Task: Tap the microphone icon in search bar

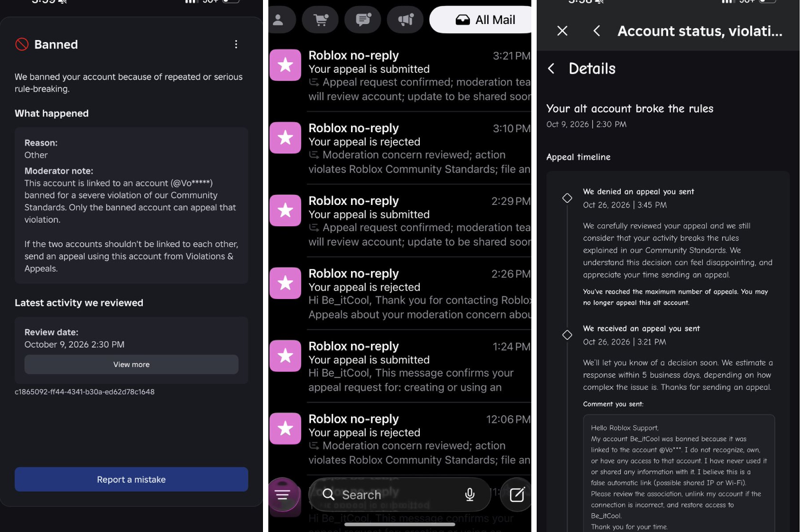Action: [470, 495]
